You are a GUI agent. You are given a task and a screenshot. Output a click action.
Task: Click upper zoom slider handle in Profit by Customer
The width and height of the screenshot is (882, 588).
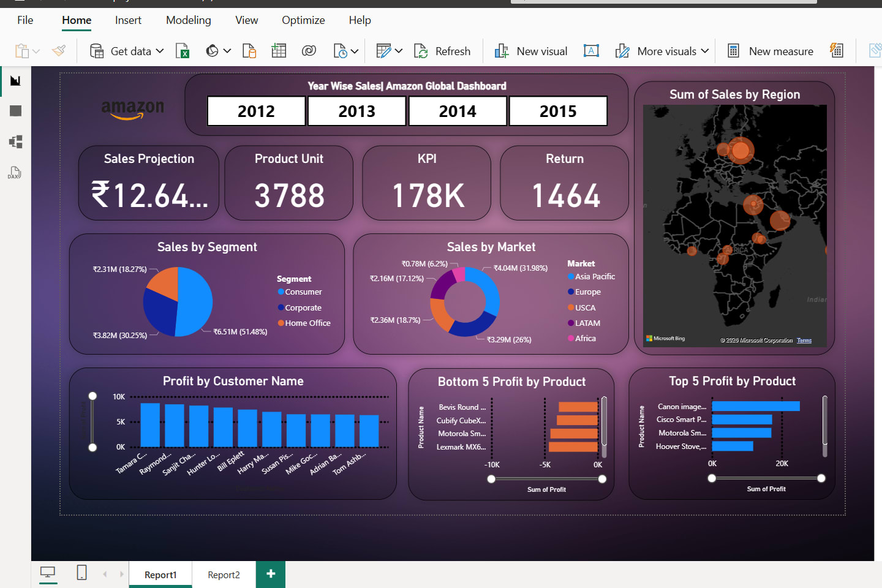[92, 396]
